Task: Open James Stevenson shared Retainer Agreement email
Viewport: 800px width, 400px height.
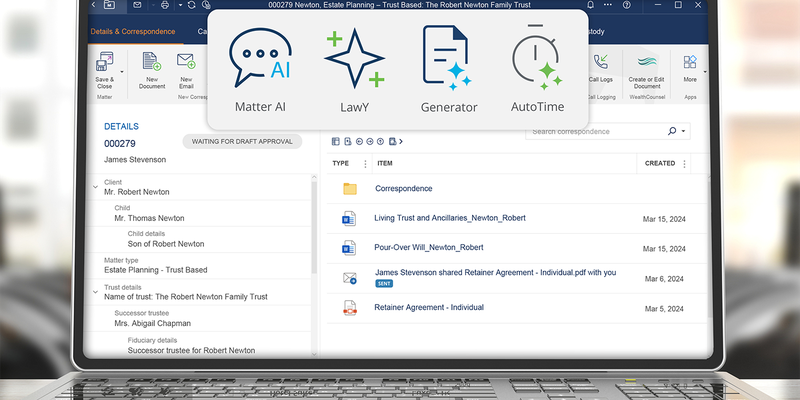Action: click(x=495, y=272)
